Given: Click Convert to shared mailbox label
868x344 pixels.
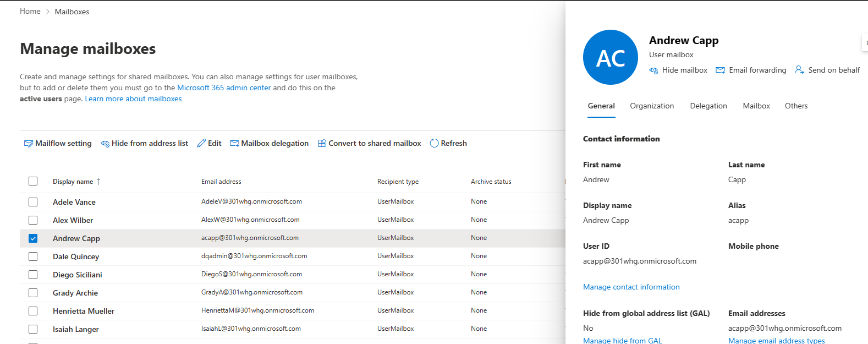Looking at the screenshot, I should pos(375,143).
